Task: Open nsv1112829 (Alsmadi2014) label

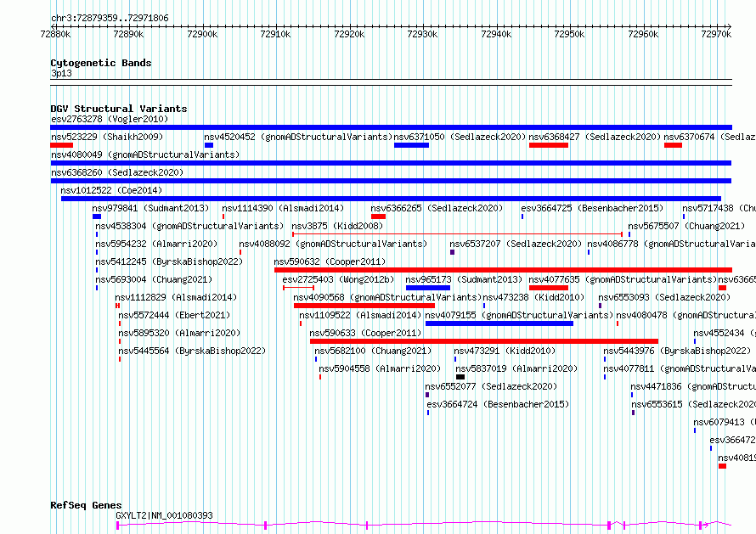Action: tap(176, 297)
